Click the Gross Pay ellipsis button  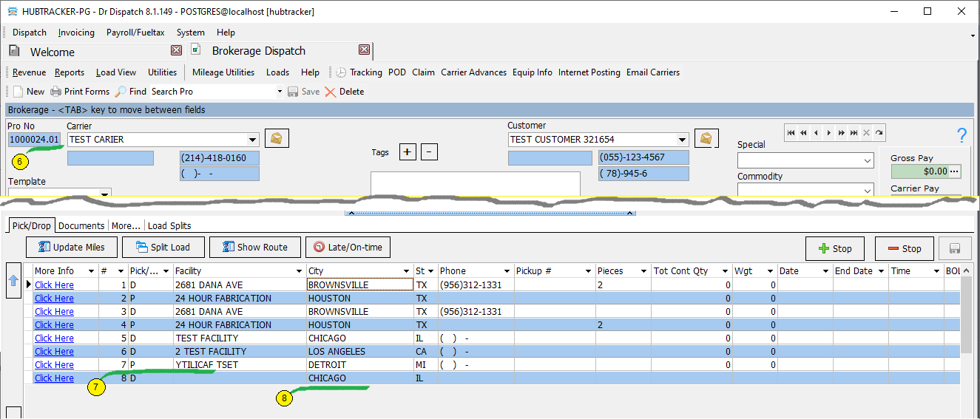[954, 171]
